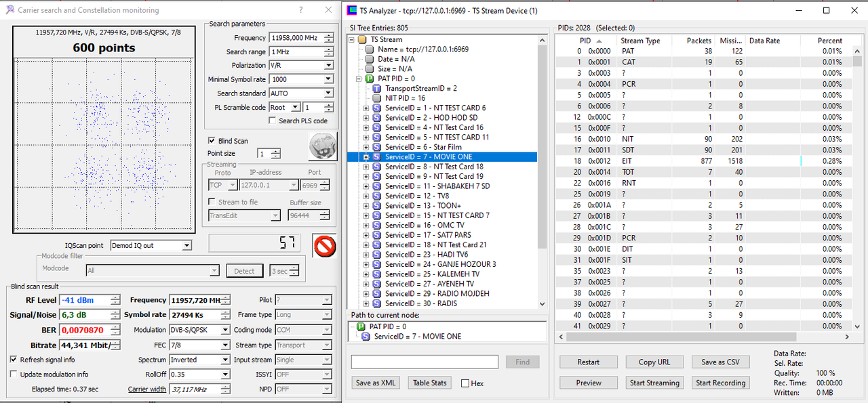Click the Start Streaming button

[654, 383]
